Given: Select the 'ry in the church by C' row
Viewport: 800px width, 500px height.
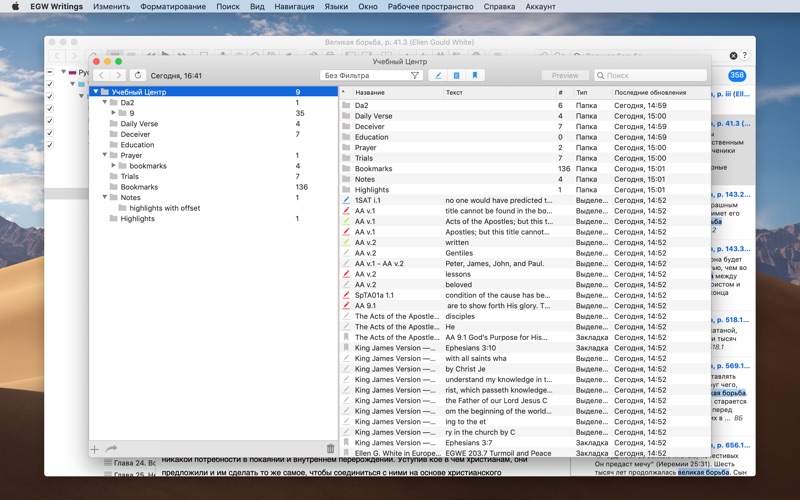Looking at the screenshot, I should click(524, 432).
